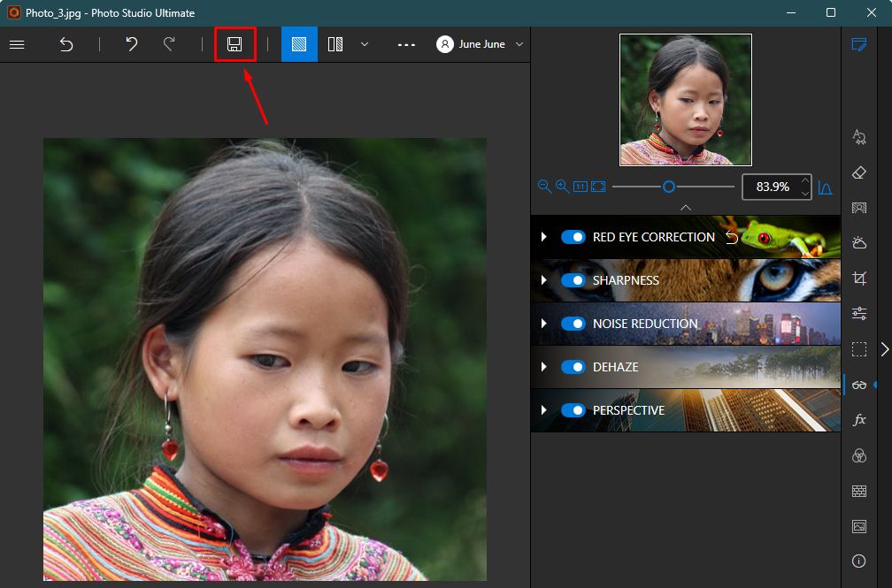Expand the Perspective section
Screen dimensions: 892x588
[x=544, y=410]
